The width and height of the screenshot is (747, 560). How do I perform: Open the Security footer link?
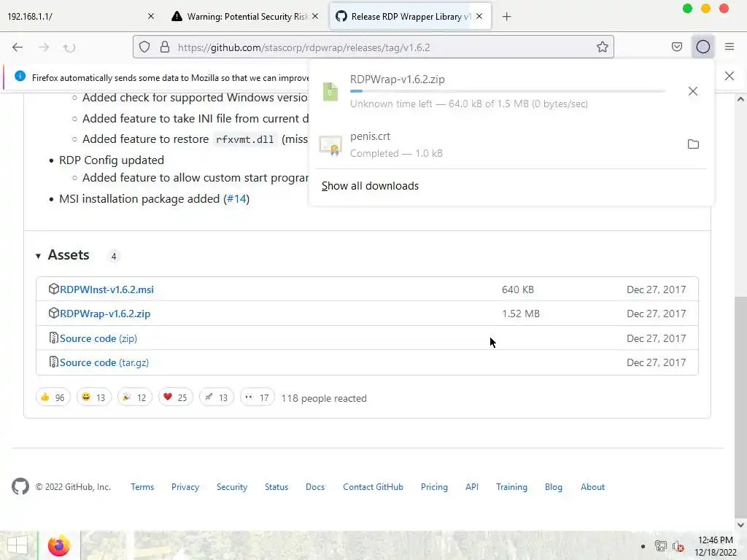232,486
